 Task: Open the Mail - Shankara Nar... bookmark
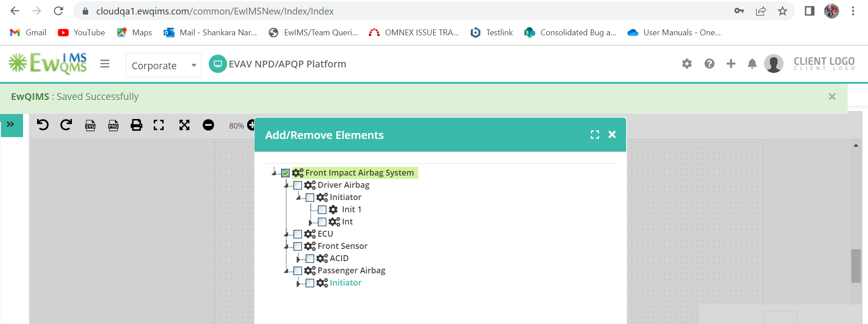210,33
